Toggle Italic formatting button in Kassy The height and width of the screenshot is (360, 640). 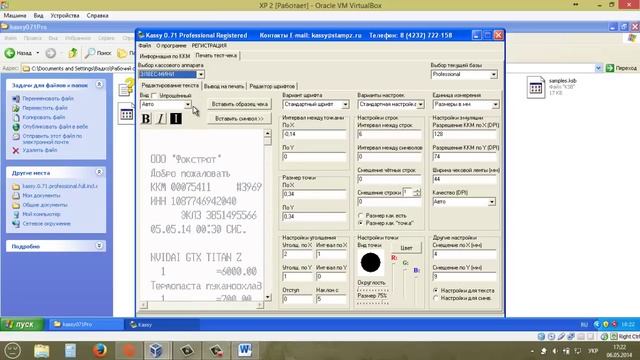click(161, 118)
